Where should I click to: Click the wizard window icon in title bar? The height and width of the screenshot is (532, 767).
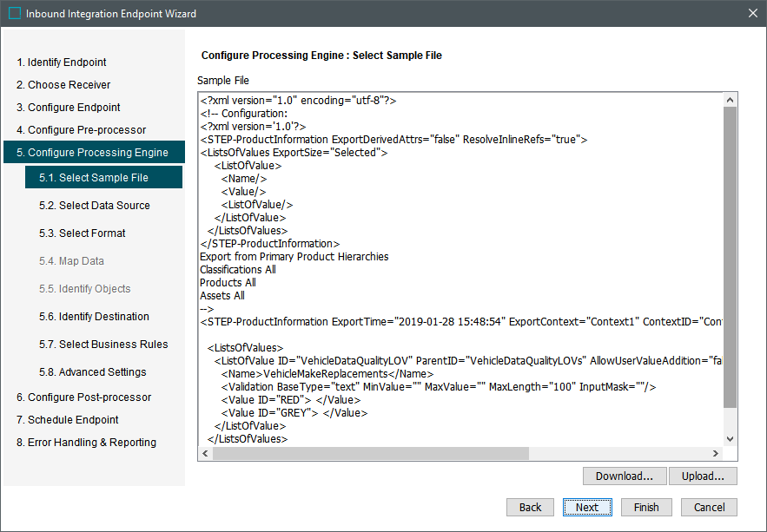click(x=15, y=14)
